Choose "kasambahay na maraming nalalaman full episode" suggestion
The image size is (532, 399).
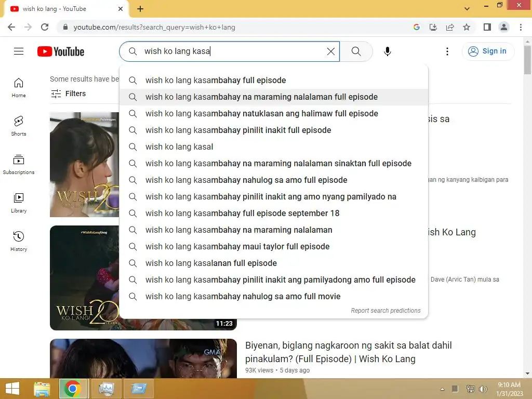(x=274, y=97)
